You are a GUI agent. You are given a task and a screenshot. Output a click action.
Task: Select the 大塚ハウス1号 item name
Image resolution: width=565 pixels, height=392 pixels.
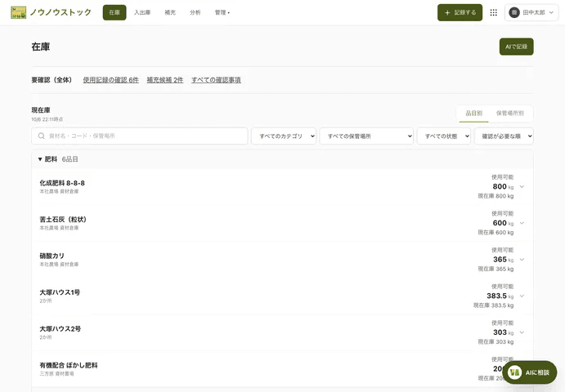[60, 292]
